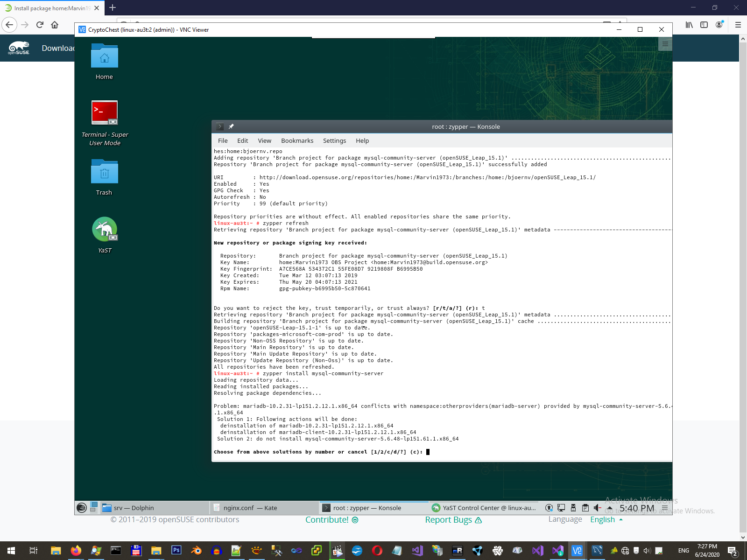
Task: Click the Firefox Home button
Action: pos(55,25)
